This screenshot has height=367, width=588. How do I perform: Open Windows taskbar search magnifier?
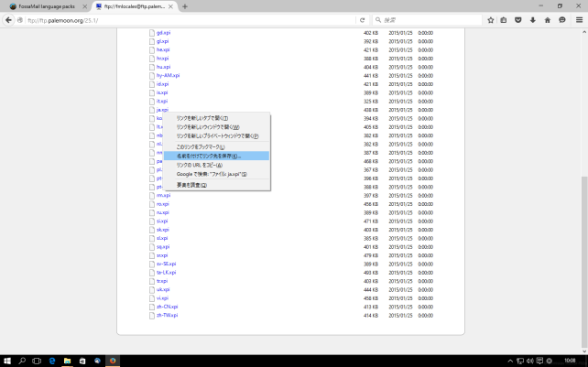[x=22, y=361]
